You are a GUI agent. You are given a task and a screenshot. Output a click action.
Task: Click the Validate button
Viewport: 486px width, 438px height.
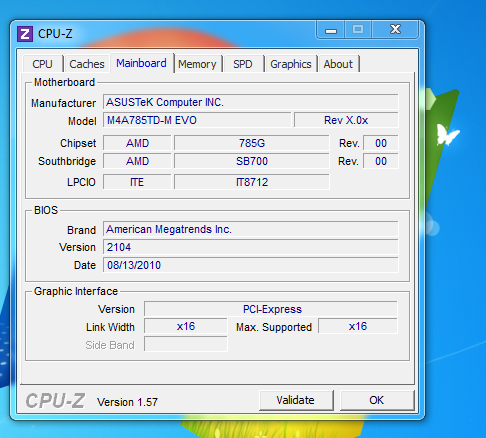[x=296, y=400]
